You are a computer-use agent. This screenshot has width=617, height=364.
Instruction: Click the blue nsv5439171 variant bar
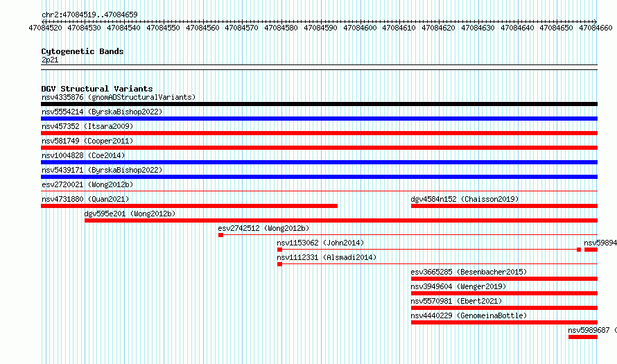coord(319,177)
